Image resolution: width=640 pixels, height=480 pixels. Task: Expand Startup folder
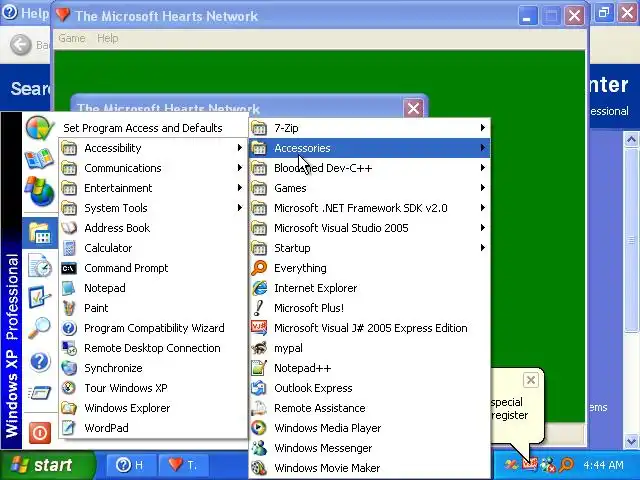click(369, 248)
